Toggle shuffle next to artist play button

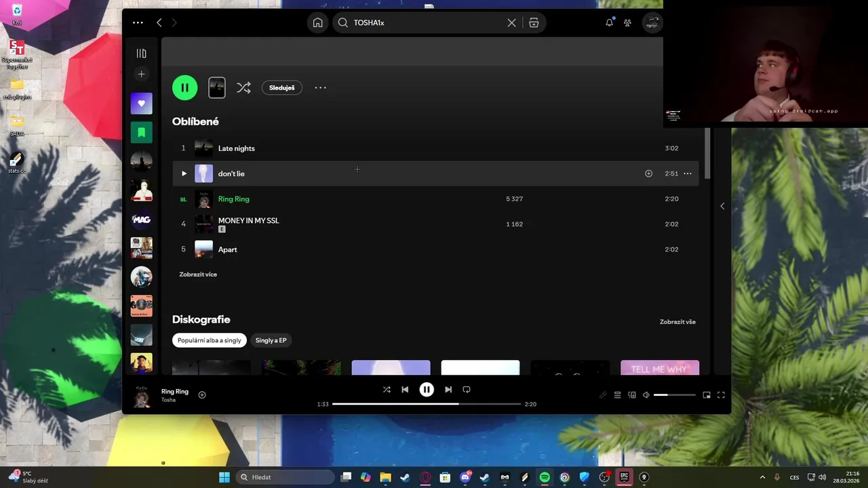(x=243, y=87)
